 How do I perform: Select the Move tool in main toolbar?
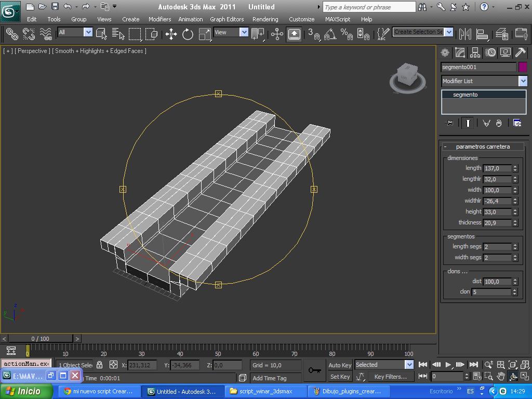(171, 34)
